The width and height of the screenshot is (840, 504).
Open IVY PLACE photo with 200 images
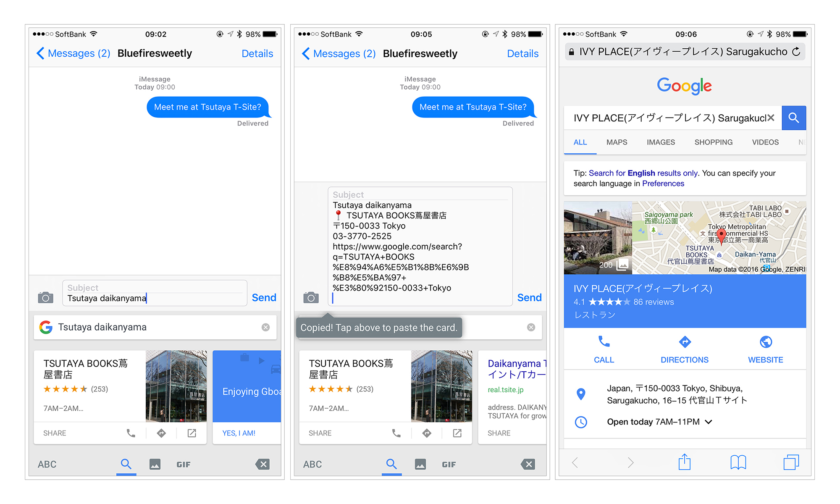[x=598, y=238]
